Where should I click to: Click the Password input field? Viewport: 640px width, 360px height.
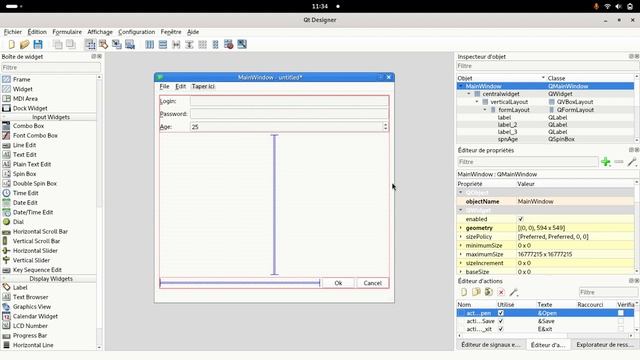[x=289, y=114]
